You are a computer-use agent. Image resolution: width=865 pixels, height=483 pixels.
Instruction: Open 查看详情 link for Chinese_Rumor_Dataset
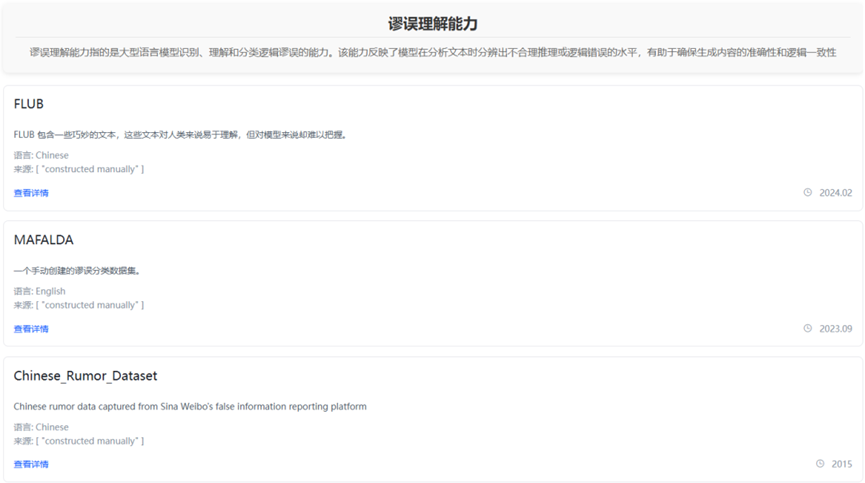31,464
